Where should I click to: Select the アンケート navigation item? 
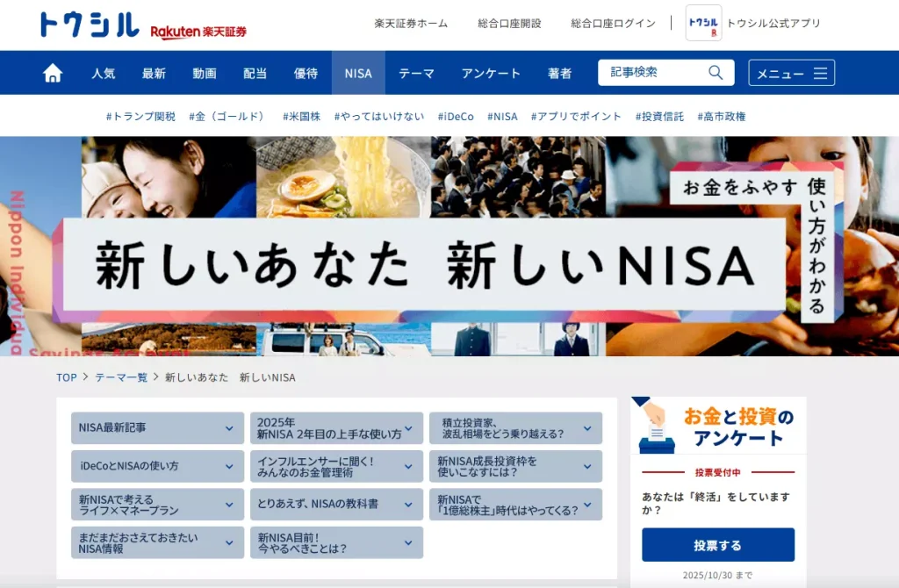[x=490, y=73]
